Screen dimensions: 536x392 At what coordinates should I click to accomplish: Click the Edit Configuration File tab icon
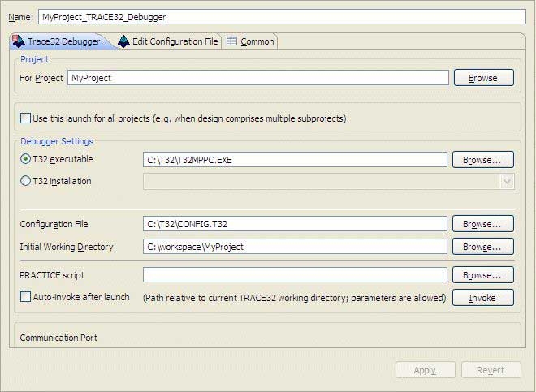click(123, 41)
